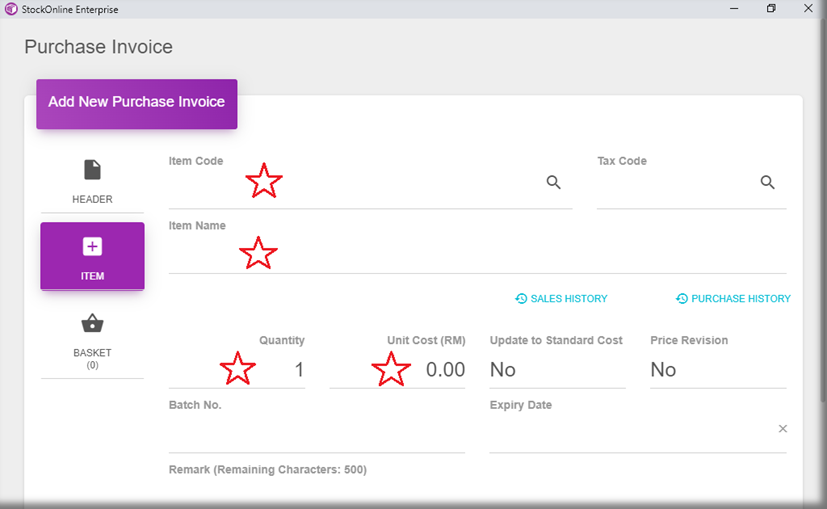
Task: Click the Unit Cost (RM) field
Action: point(397,370)
